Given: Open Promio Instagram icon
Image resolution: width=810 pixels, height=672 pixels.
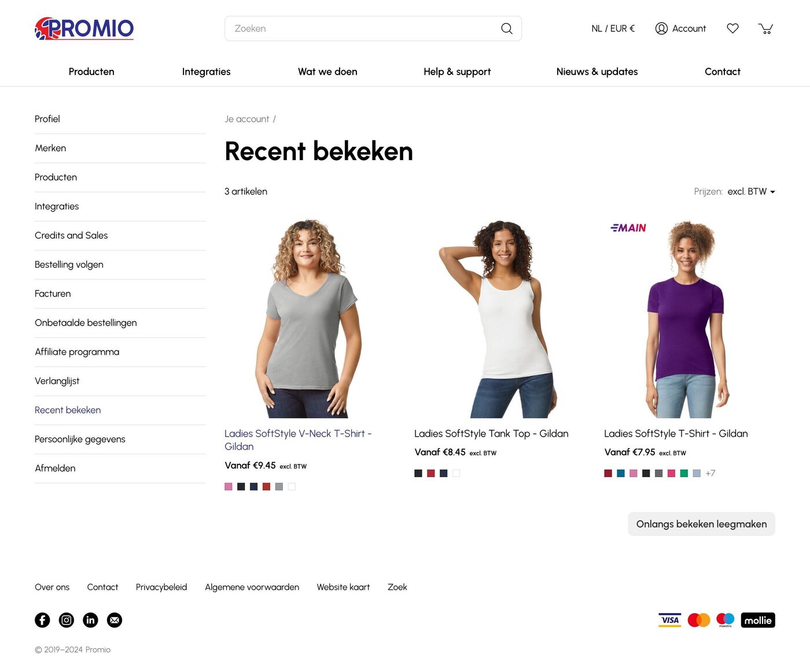Looking at the screenshot, I should coord(67,620).
